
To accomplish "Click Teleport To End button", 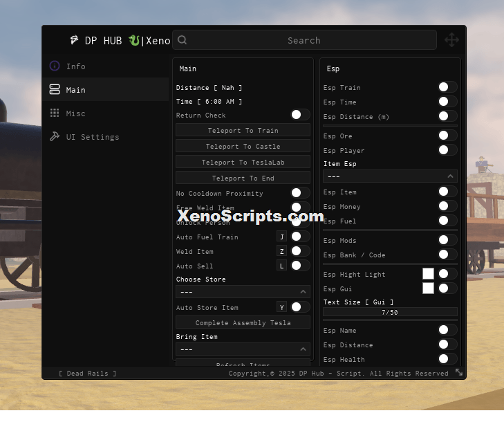I will (x=243, y=178).
